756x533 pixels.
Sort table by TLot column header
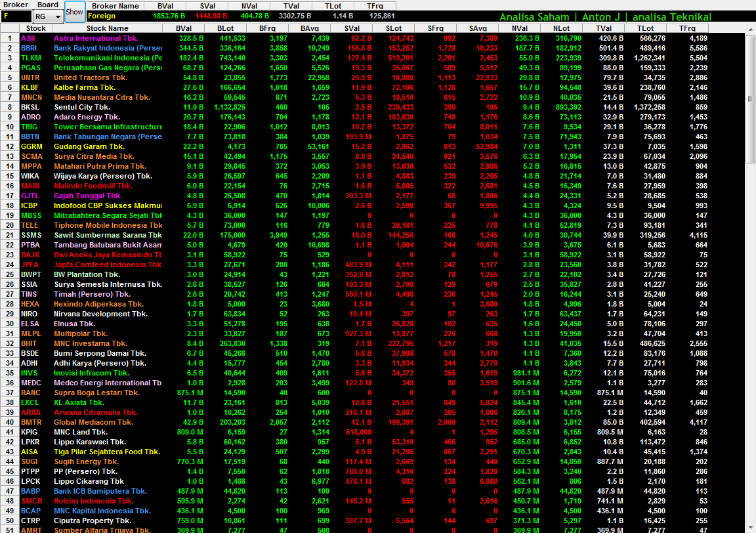645,28
